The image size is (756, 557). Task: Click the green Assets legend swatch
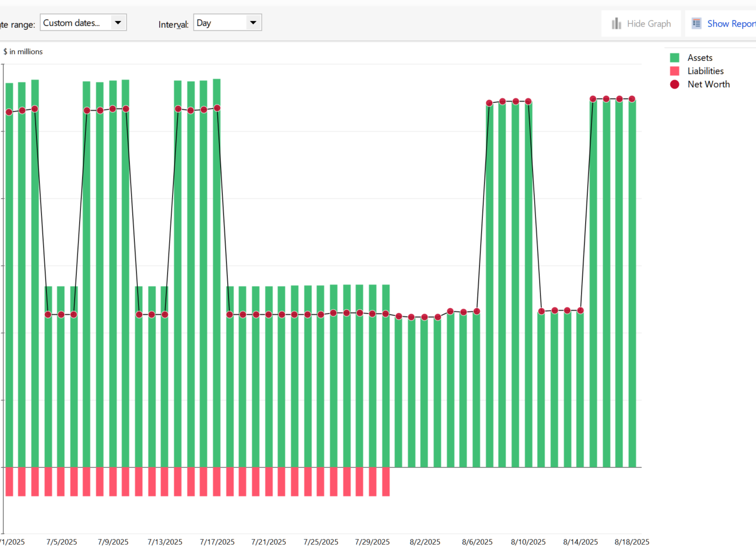tap(675, 58)
